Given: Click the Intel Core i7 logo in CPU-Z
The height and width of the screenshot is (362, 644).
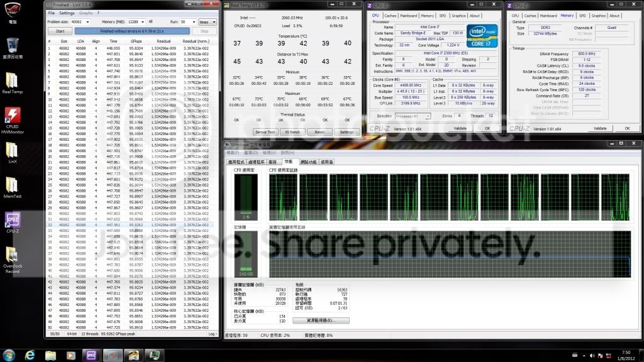Looking at the screenshot, I should 482,36.
